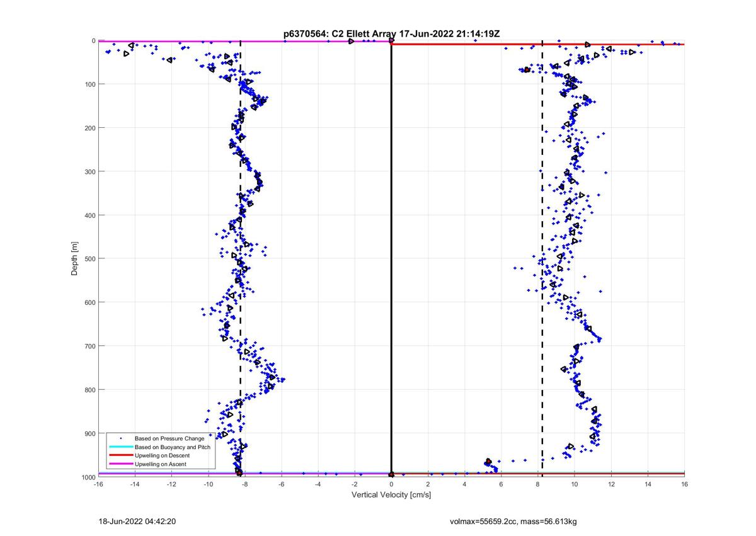Click the y-axis tick label '500'

[x=89, y=259]
